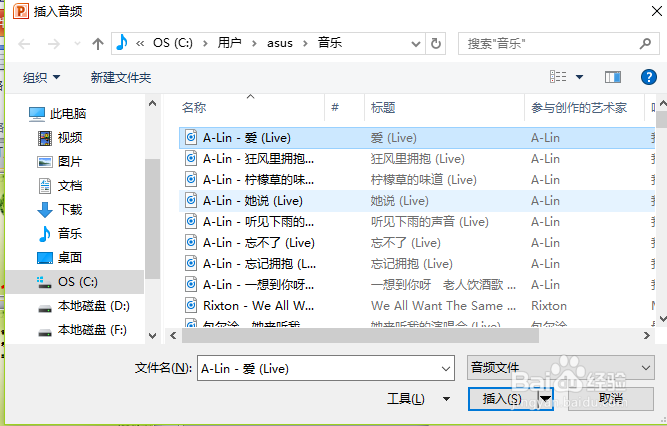This screenshot has height=426, width=667.
Task: Select 此电脑 in navigation tree
Action: click(57, 114)
